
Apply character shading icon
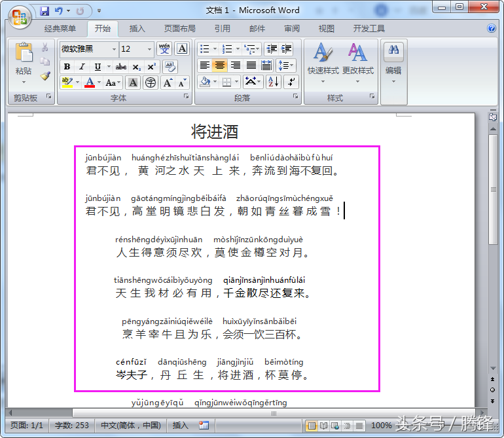pos(133,83)
